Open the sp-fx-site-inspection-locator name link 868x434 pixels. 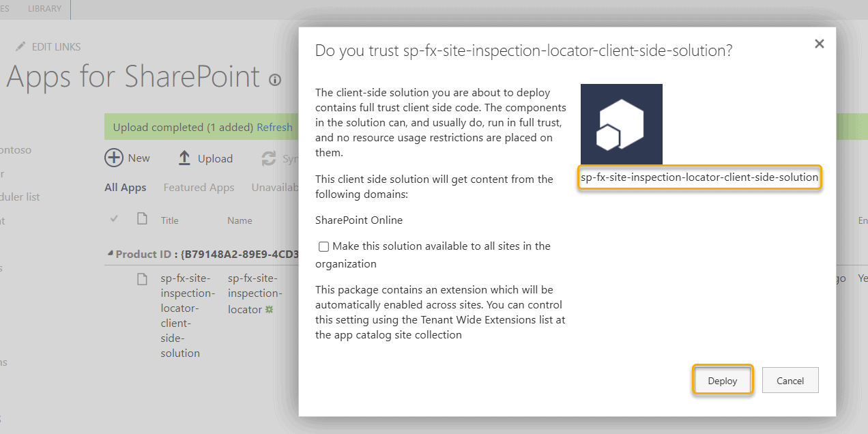click(255, 293)
